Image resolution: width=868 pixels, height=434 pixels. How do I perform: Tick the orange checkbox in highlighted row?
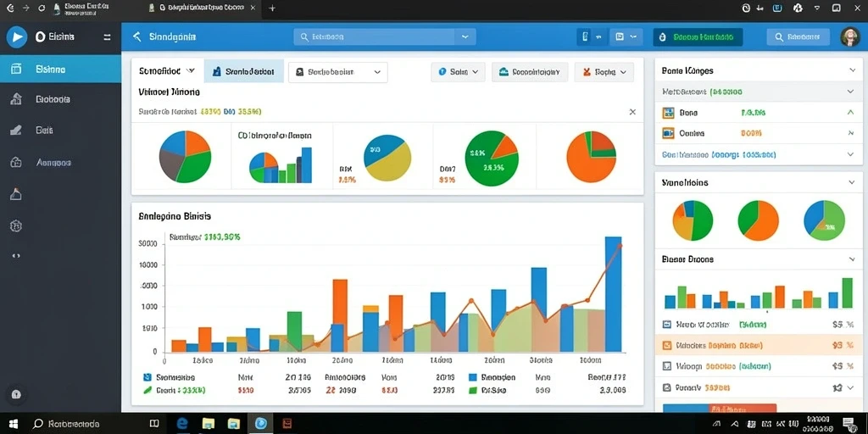[667, 346]
